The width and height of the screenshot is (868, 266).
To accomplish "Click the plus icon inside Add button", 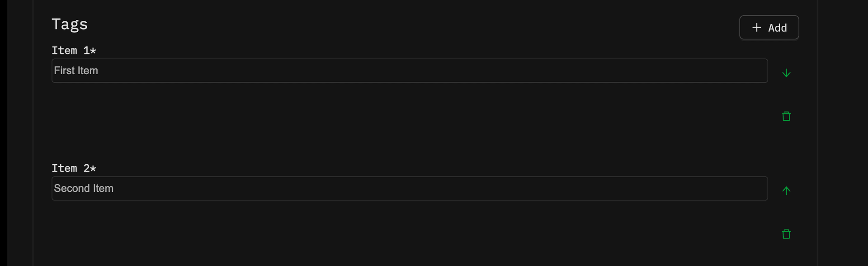I will [756, 28].
